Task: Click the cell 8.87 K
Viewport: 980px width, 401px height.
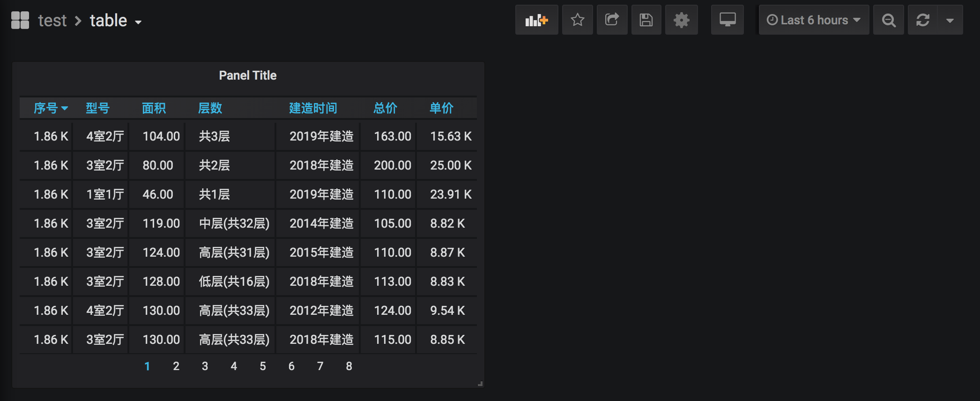Action: [447, 252]
